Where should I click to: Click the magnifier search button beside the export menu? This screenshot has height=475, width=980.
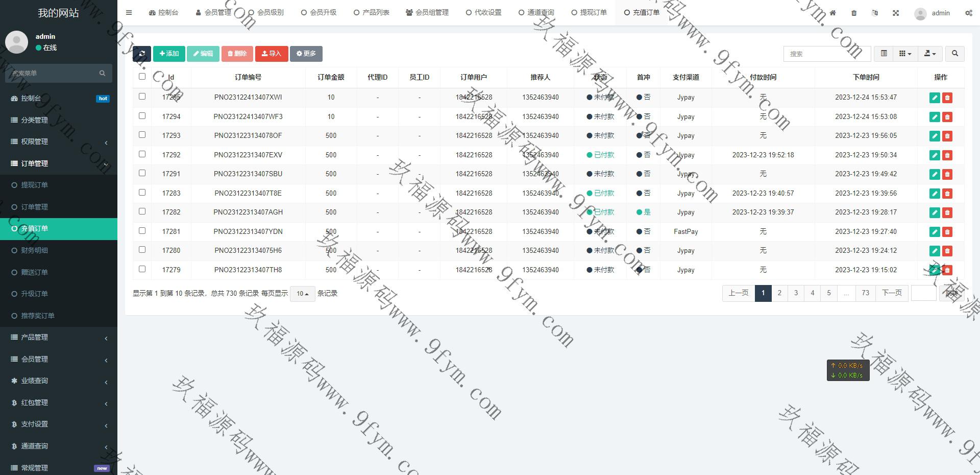click(x=954, y=54)
